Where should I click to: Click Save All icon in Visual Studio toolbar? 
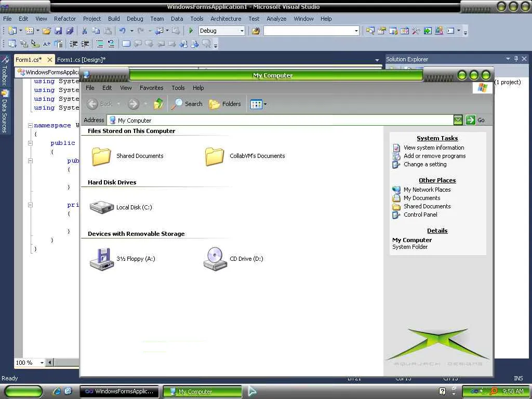coord(70,31)
